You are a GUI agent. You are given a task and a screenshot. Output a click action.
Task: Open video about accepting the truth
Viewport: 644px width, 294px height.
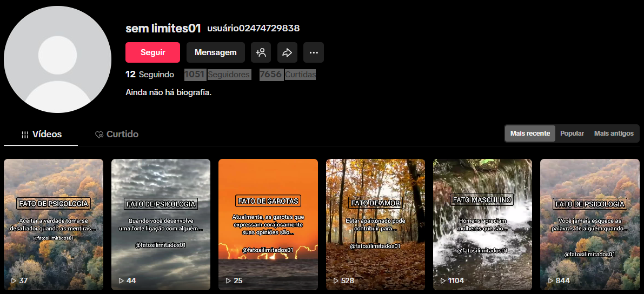(54, 225)
